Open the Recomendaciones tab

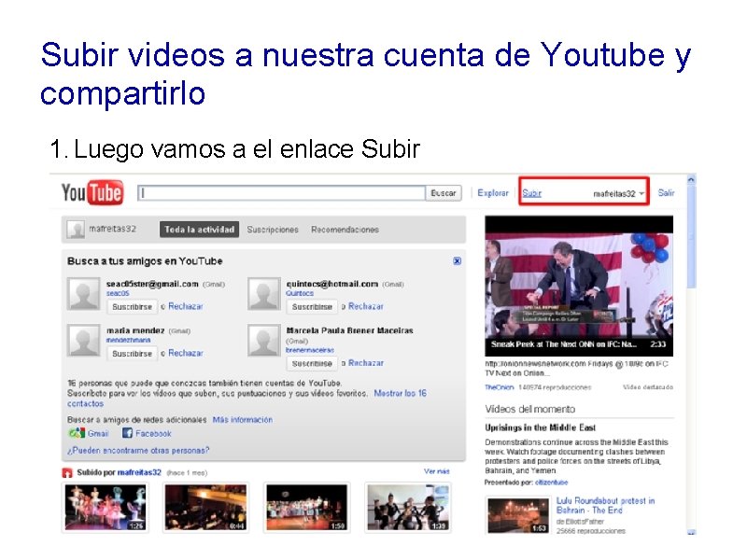(345, 230)
